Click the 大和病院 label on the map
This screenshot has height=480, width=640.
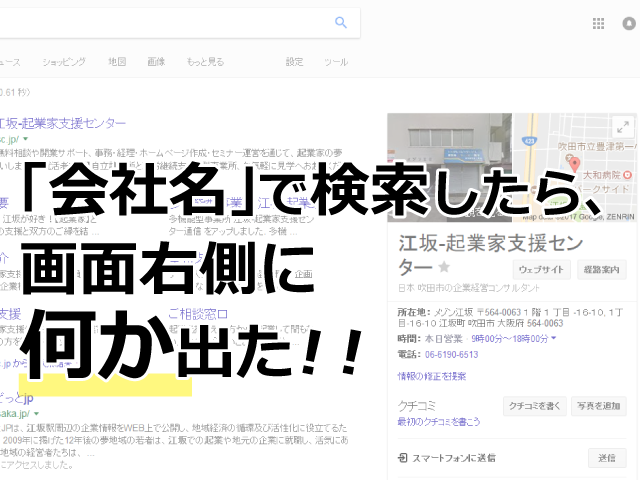coord(602,175)
